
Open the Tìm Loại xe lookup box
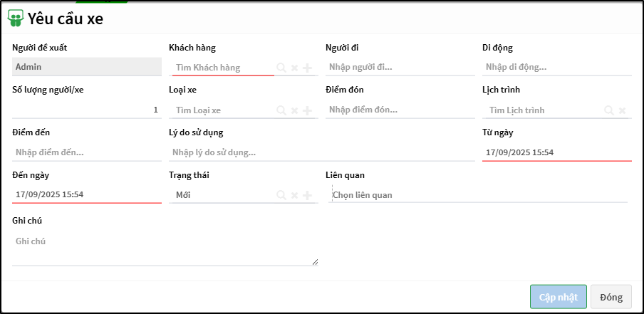tap(222, 110)
